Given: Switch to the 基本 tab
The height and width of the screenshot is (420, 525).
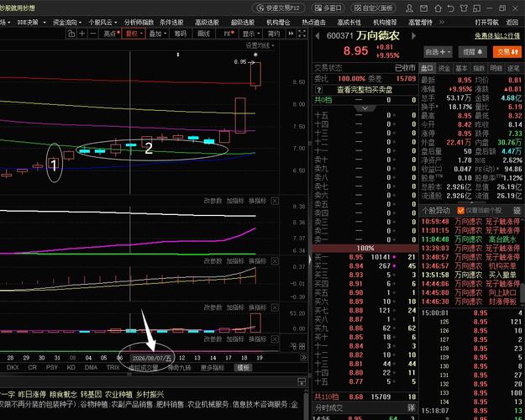Looking at the screenshot, I should 461,68.
